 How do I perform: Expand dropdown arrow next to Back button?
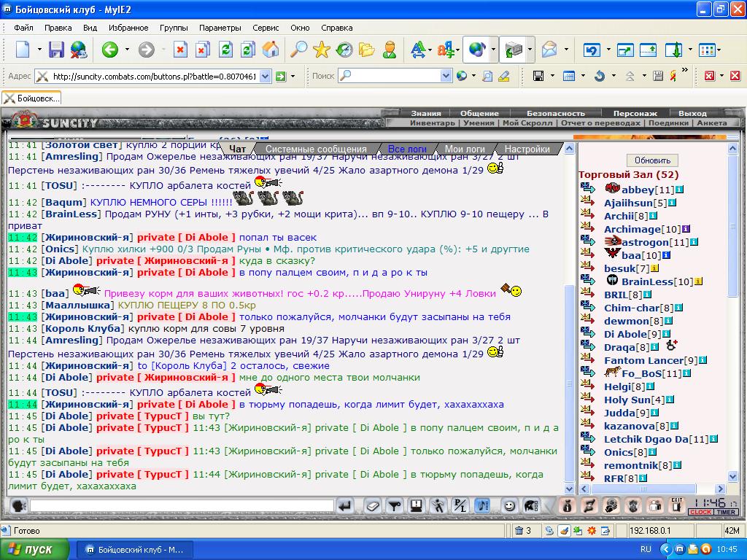127,49
